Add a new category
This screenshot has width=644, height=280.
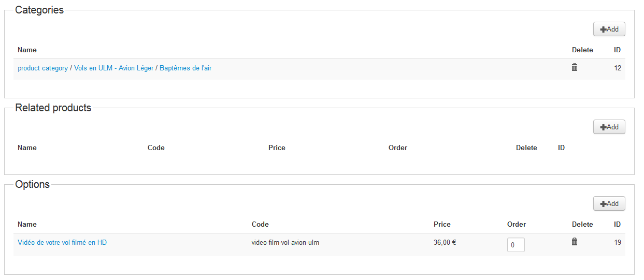(x=609, y=30)
